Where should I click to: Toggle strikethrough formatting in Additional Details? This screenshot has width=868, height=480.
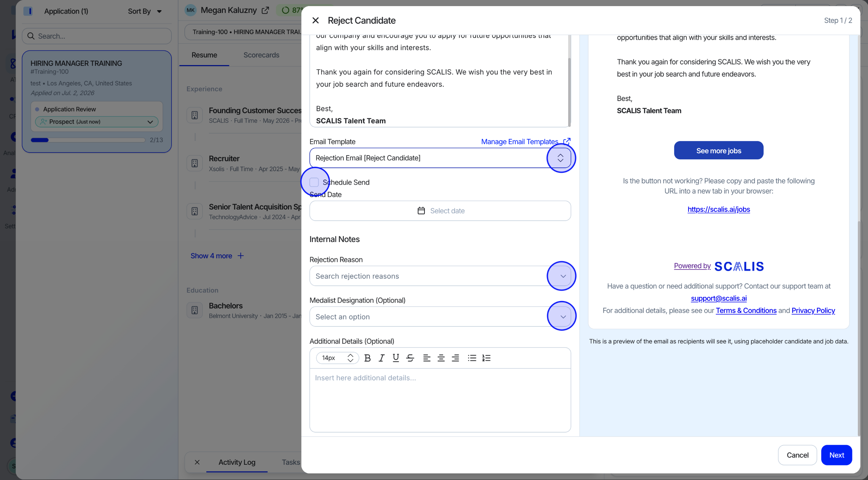tap(410, 358)
